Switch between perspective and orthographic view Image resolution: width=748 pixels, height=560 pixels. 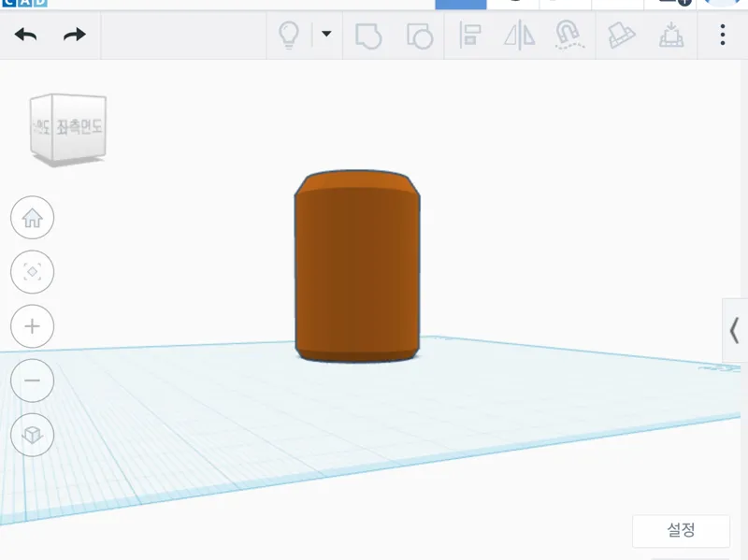[33, 435]
